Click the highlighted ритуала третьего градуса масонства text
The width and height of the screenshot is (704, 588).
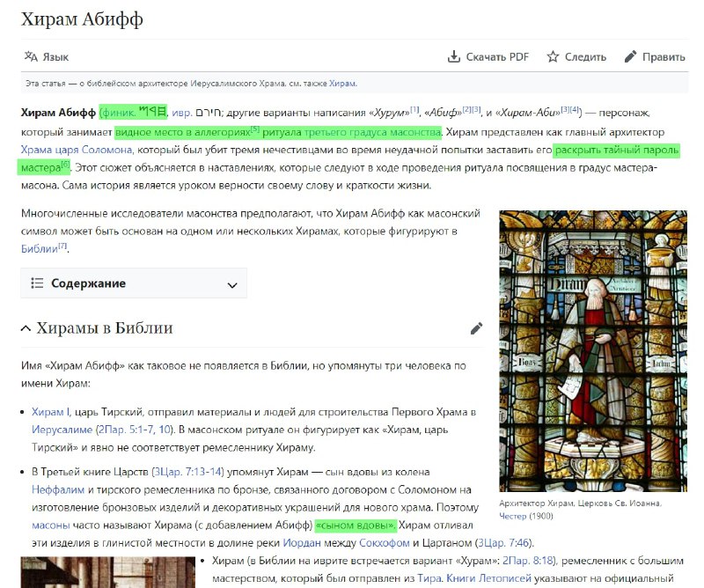(x=351, y=132)
